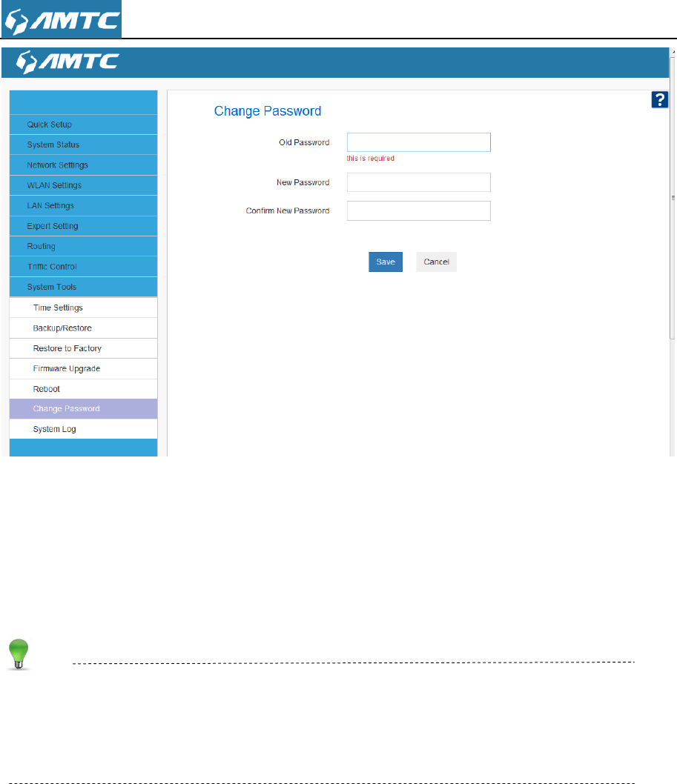
Task: Click the 'this is required' error text
Action: [370, 159]
